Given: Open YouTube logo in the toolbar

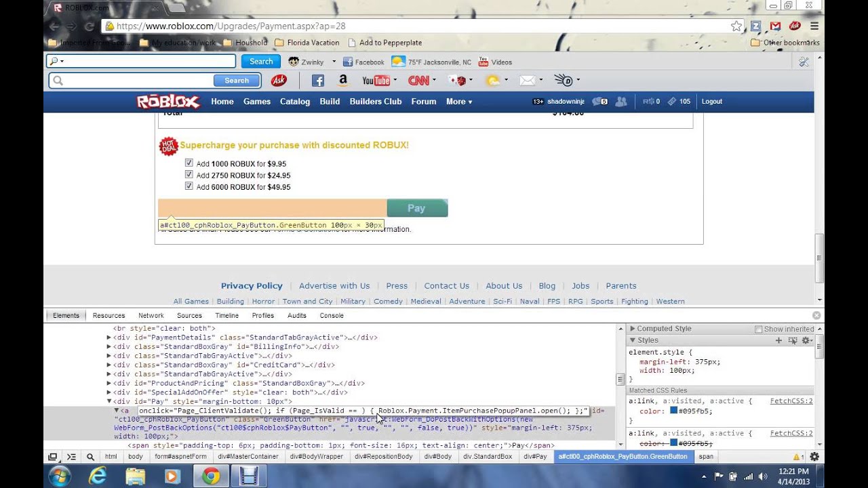Looking at the screenshot, I should pos(376,81).
